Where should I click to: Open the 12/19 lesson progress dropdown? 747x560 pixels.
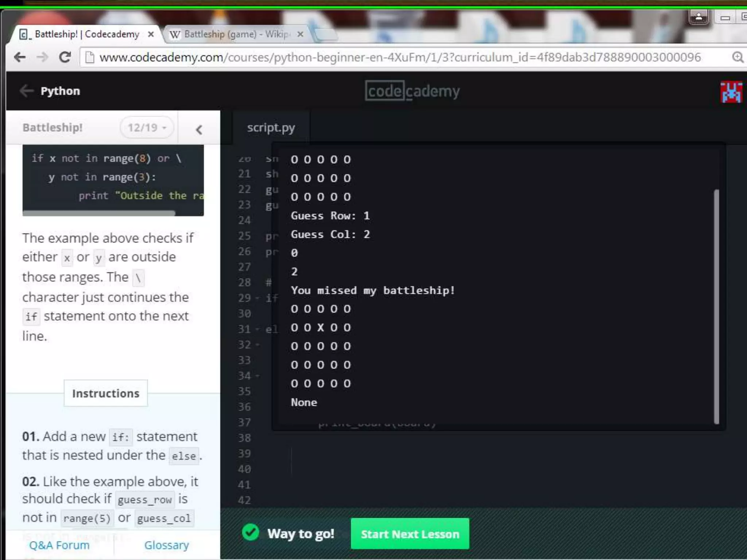point(147,128)
